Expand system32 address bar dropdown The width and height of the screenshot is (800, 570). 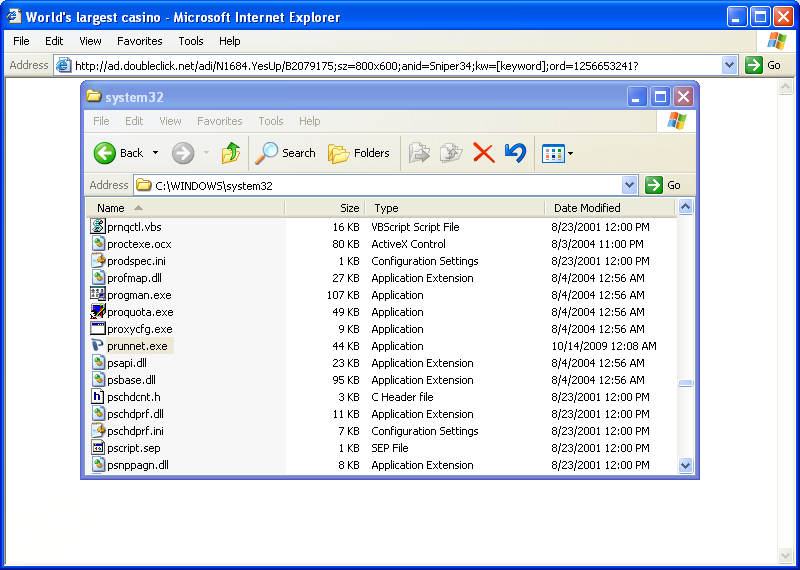[x=630, y=185]
